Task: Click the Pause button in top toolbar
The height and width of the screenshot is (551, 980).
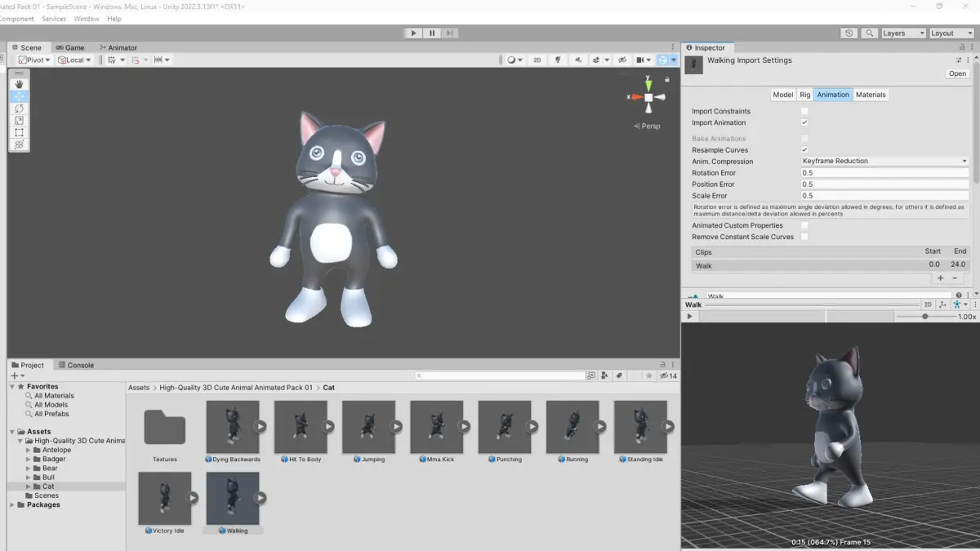Action: [432, 33]
